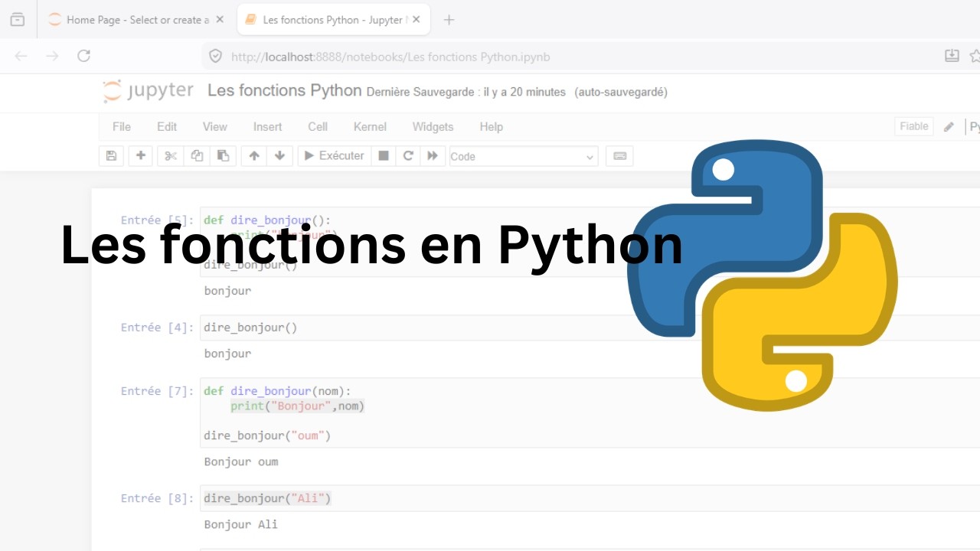
Task: Click the downloads icon in browser toolbar
Action: coord(952,56)
